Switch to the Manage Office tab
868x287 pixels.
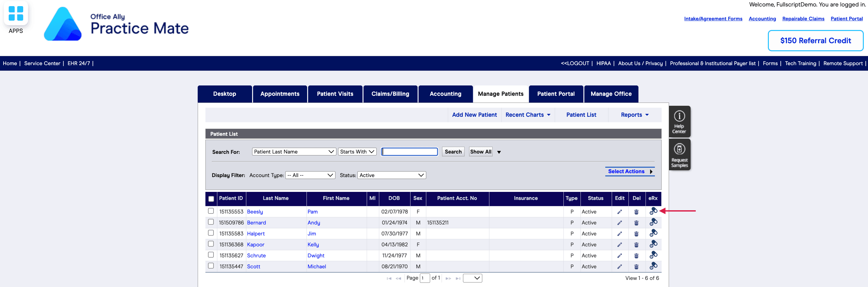[611, 94]
